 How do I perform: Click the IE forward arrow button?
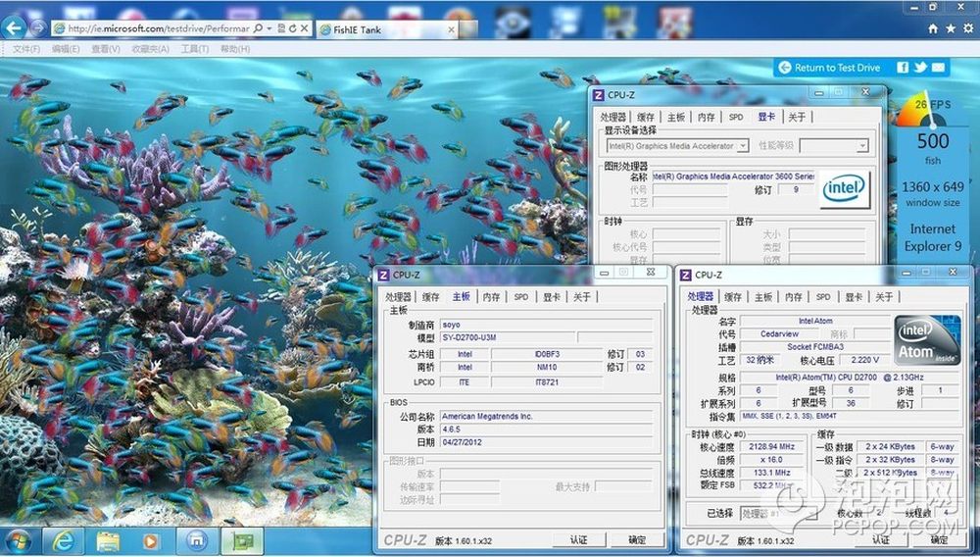tap(39, 27)
